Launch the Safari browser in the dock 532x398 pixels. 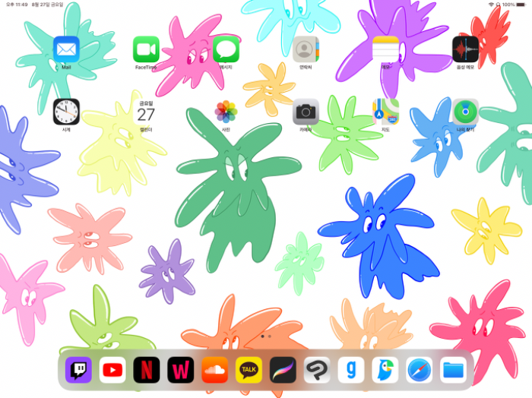click(419, 370)
